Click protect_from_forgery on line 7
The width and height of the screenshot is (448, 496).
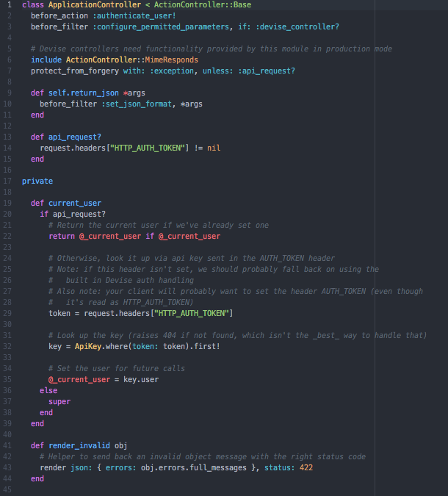[75, 71]
